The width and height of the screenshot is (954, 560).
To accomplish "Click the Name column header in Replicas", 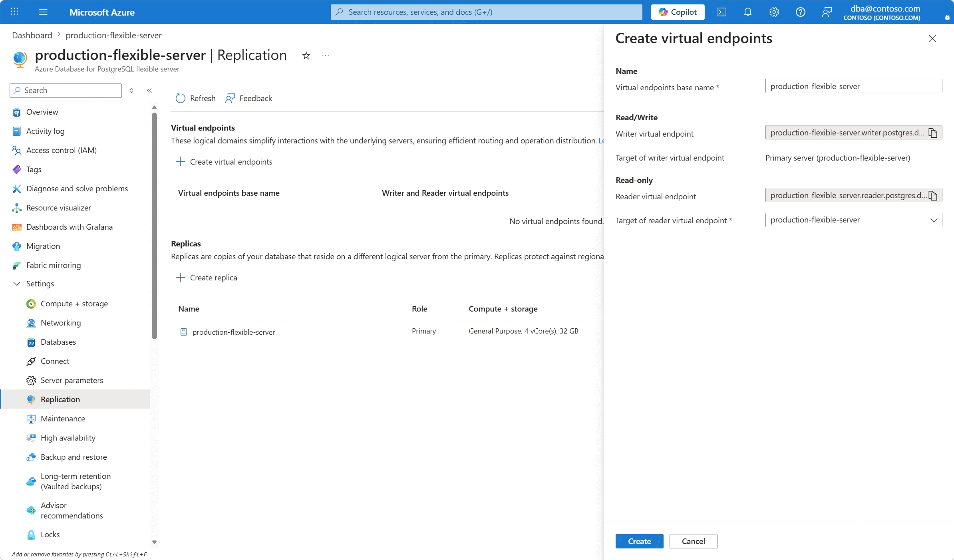I will tap(189, 309).
